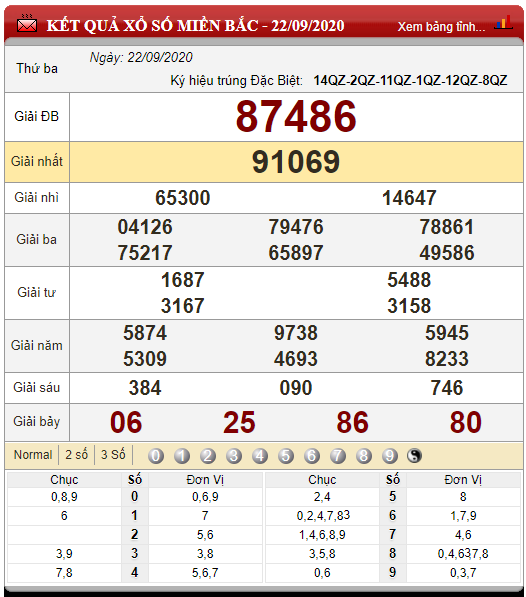
Task: Switch to Normal view tab
Action: click(x=33, y=455)
